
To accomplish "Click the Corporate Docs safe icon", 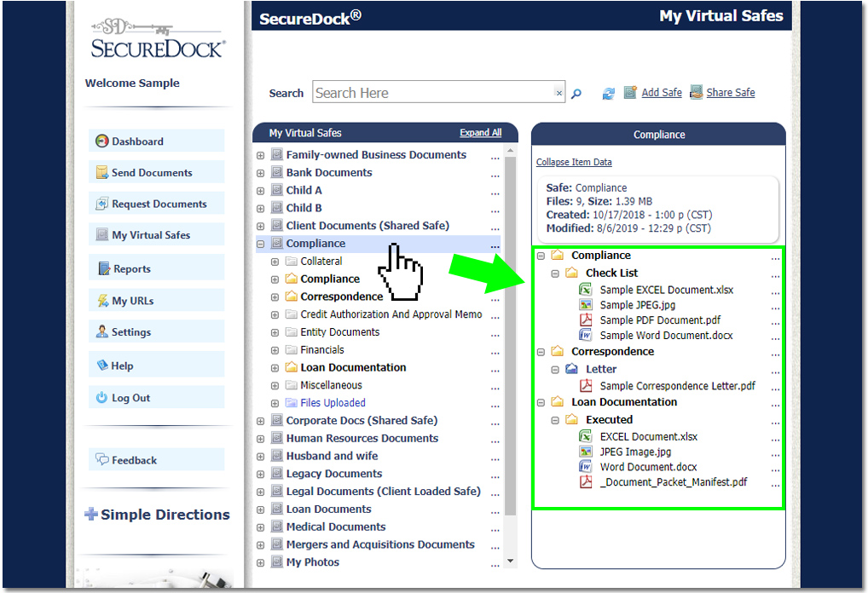I will 277,420.
